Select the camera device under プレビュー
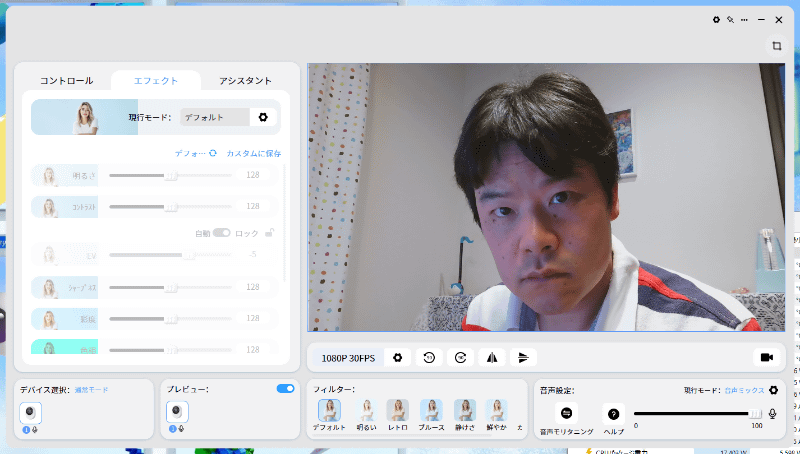 (x=177, y=412)
